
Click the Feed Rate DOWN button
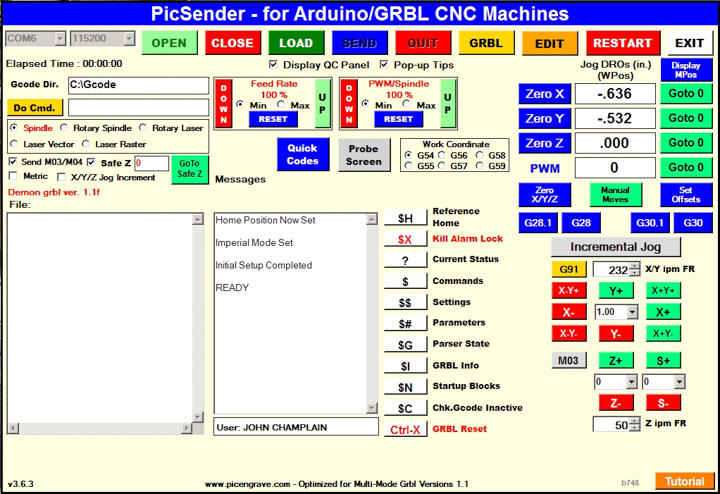coord(224,103)
